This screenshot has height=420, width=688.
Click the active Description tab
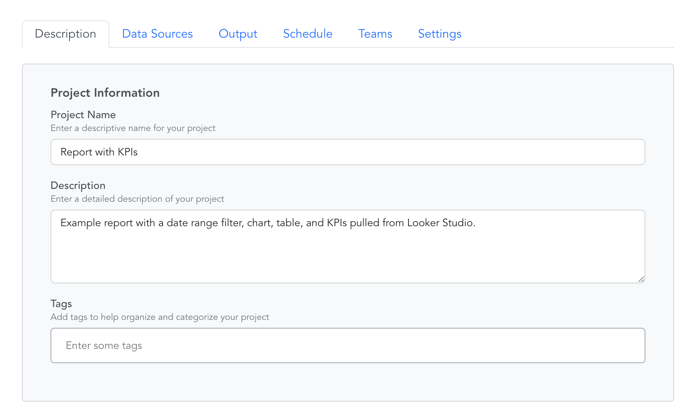[65, 34]
